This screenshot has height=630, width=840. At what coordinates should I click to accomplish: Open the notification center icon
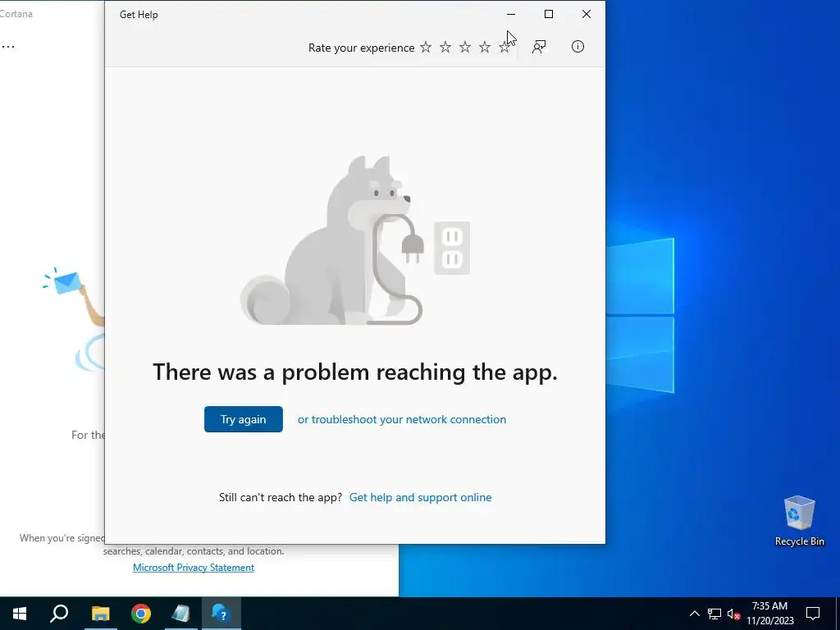tap(813, 614)
